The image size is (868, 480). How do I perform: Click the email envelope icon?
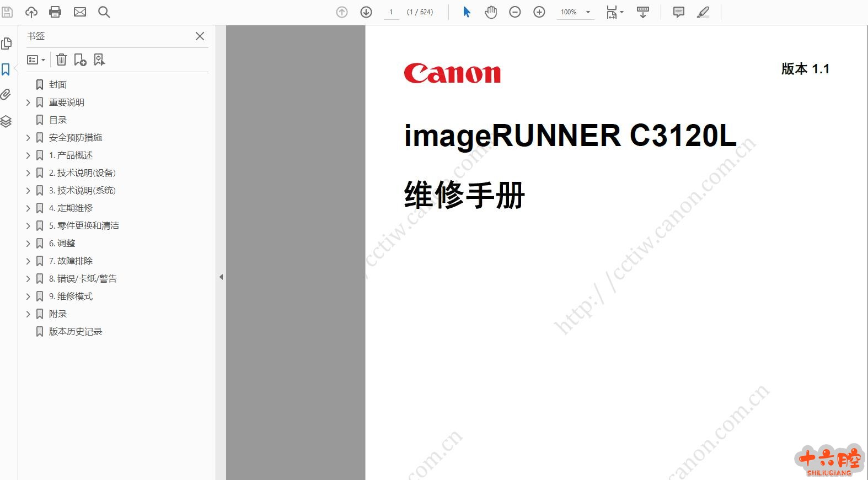point(80,12)
